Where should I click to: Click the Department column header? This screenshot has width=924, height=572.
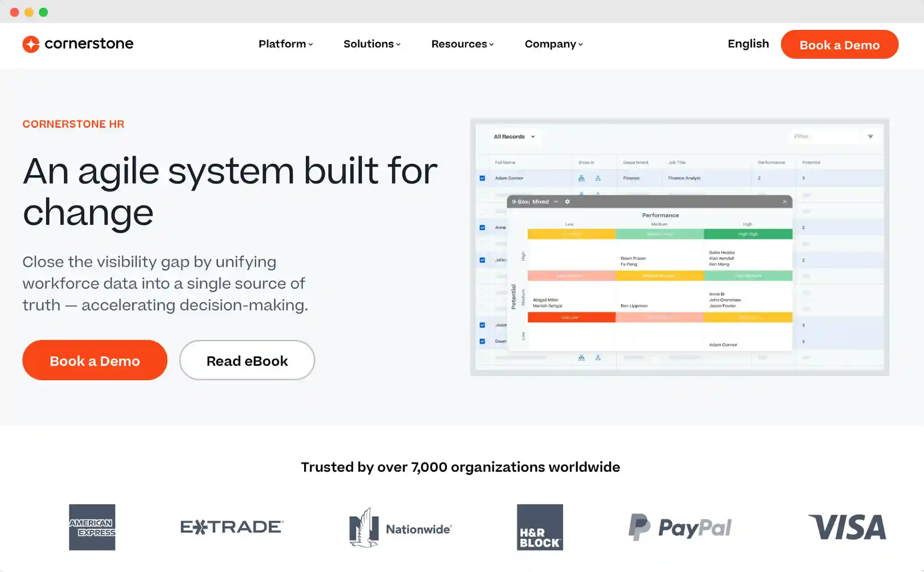(636, 162)
